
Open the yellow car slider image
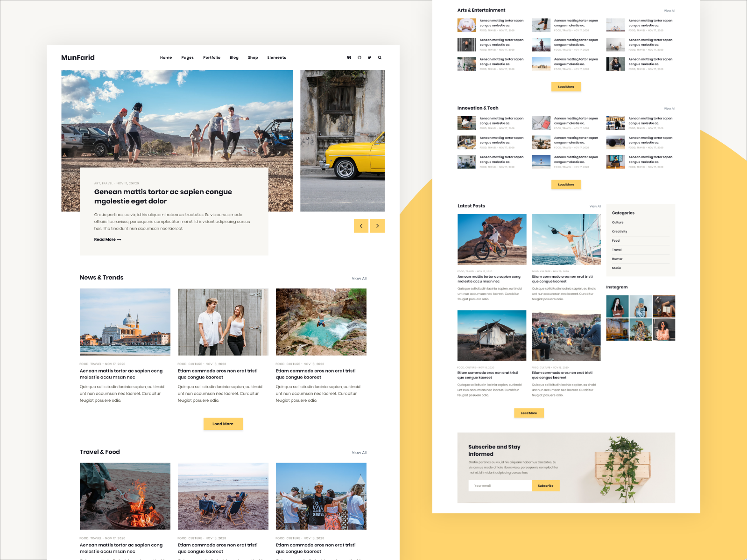click(343, 141)
